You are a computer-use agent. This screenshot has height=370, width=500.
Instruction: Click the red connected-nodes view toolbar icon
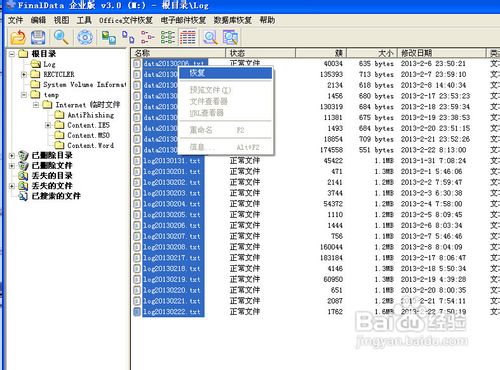[148, 37]
